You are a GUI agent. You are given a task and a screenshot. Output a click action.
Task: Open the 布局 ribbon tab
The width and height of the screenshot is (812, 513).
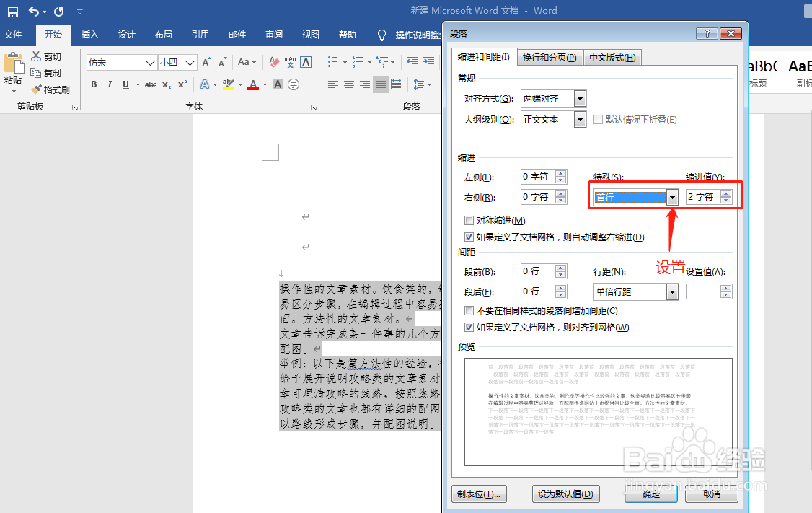tap(163, 35)
